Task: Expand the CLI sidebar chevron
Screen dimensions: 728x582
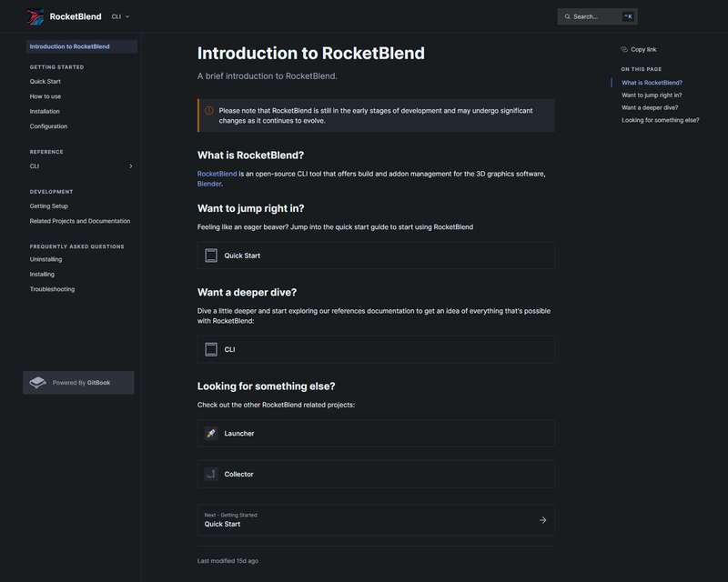Action: tap(131, 166)
